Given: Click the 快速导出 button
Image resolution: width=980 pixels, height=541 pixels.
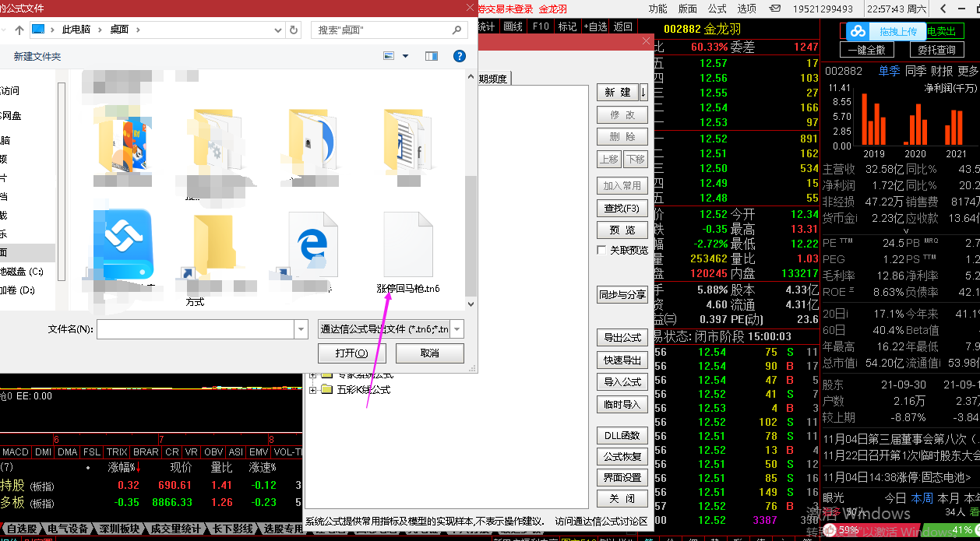Looking at the screenshot, I should coord(622,360).
